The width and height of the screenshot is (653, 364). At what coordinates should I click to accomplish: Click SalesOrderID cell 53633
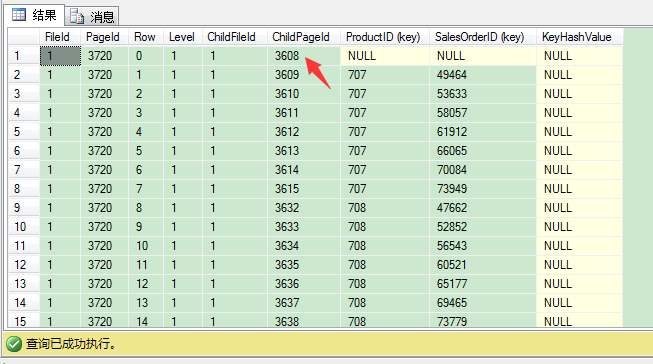tap(483, 94)
